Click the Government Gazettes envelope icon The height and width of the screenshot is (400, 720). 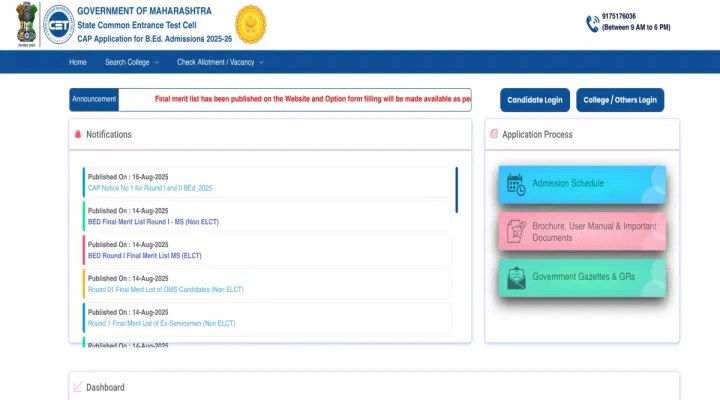(x=516, y=277)
